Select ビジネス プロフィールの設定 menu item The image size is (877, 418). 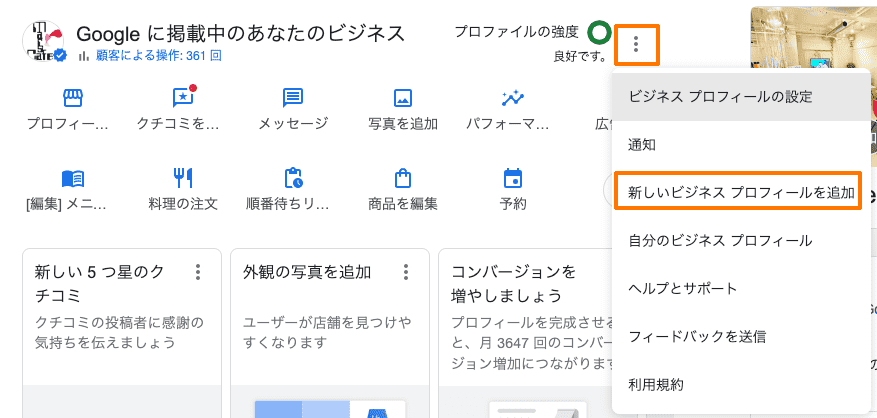[x=720, y=97]
